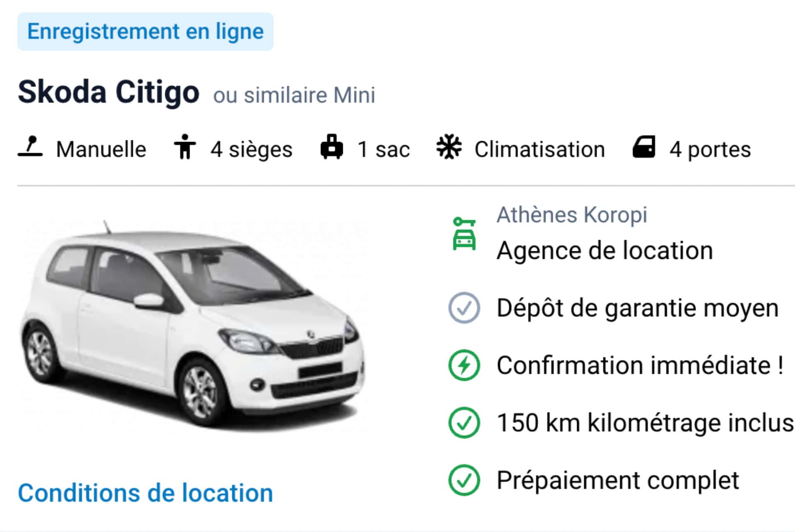795x532 pixels.
Task: Click the checkmark near Dépôt de garantie moyen
Action: click(x=465, y=307)
